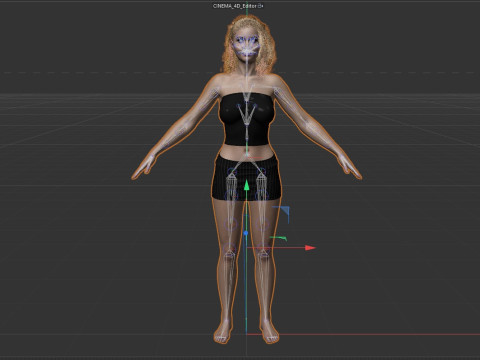Select the black tube top mesh
The height and width of the screenshot is (360, 480).
(x=247, y=119)
